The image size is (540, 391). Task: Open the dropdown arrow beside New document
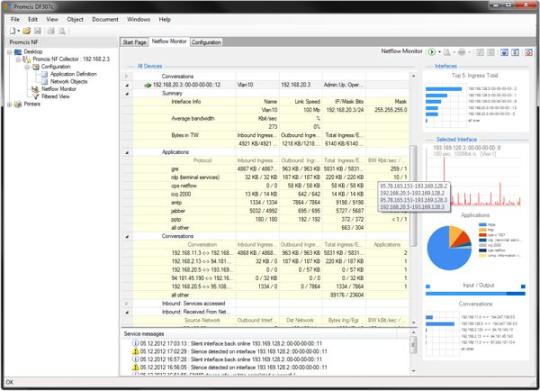coord(19,31)
